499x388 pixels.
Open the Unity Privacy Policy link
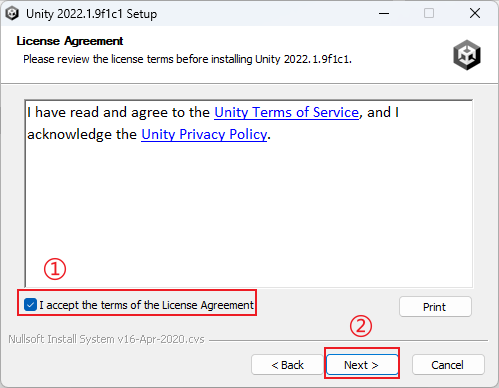[x=204, y=134]
